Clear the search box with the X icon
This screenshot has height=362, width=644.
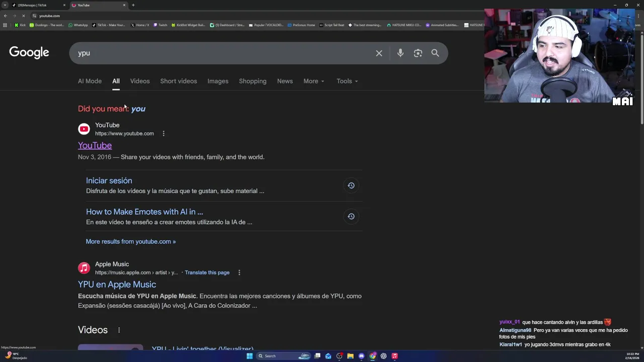(x=379, y=53)
